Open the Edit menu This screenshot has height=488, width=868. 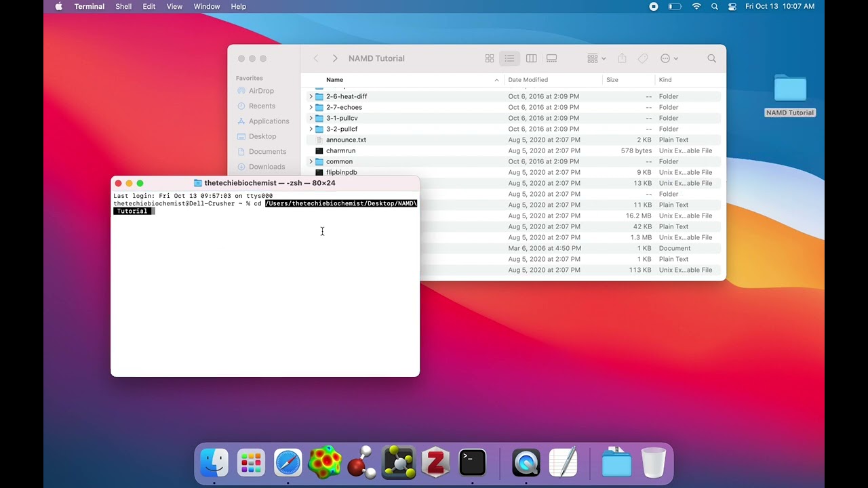tap(149, 6)
